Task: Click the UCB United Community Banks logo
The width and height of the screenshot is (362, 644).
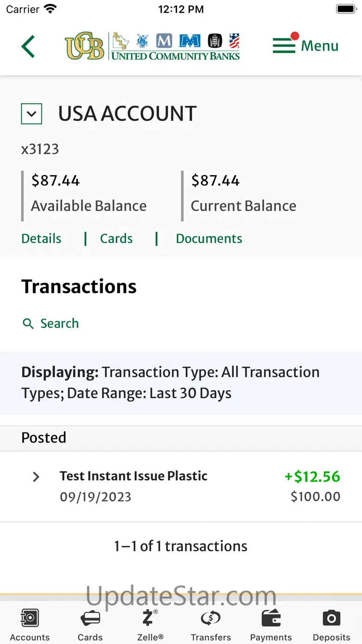Action: pos(152,46)
